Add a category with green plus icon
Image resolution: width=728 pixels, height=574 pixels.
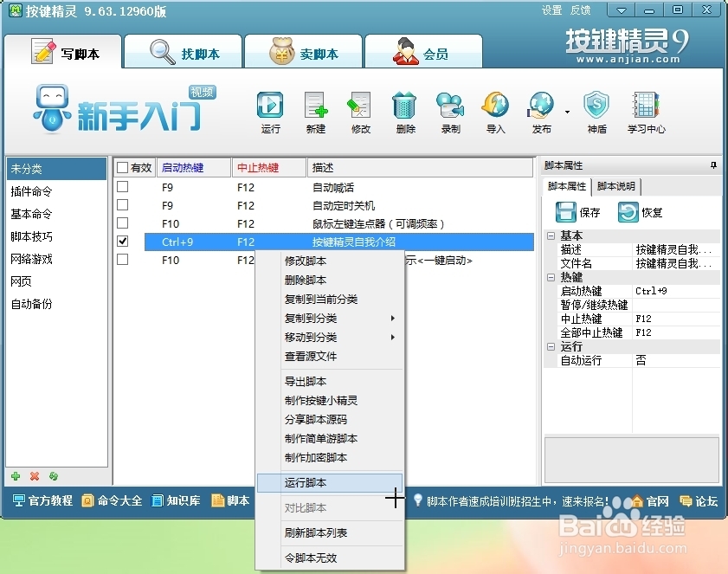pos(16,476)
